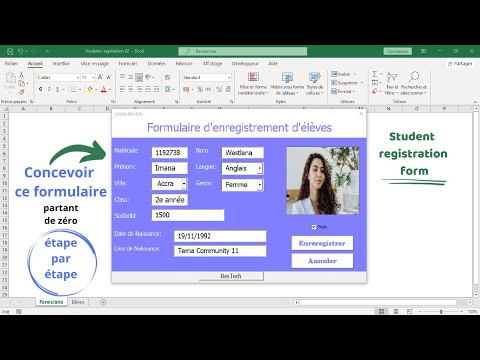Expand the Format cells dropdown

click(354, 91)
